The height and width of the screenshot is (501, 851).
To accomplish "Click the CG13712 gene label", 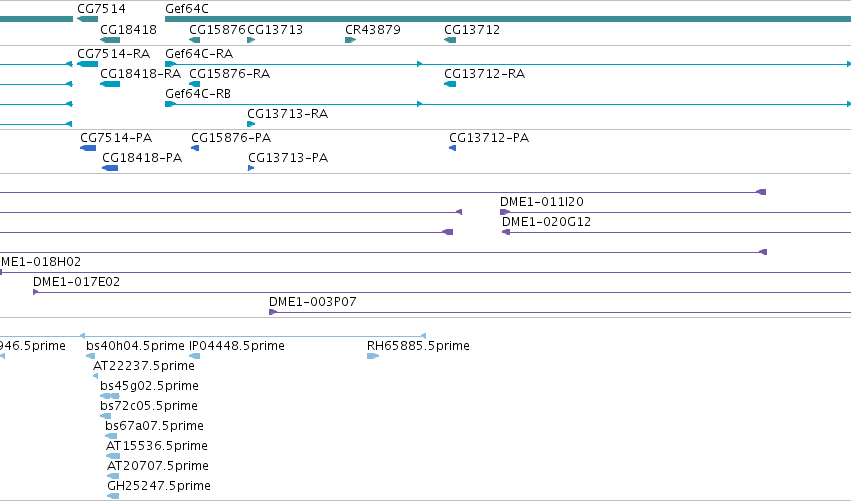I will pos(472,29).
